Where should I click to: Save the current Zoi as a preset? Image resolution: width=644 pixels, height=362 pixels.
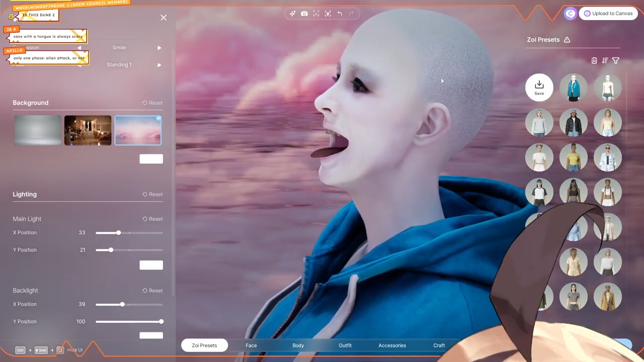(x=539, y=87)
